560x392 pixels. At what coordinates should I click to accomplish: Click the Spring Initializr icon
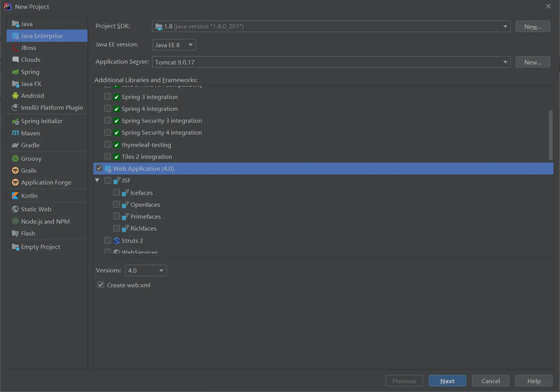click(15, 121)
